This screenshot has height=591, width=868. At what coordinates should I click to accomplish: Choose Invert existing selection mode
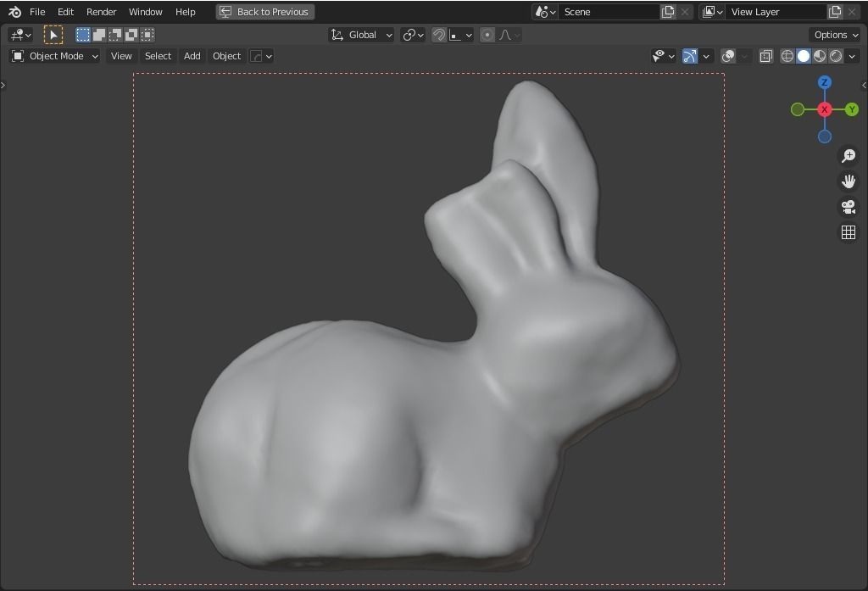tap(131, 35)
